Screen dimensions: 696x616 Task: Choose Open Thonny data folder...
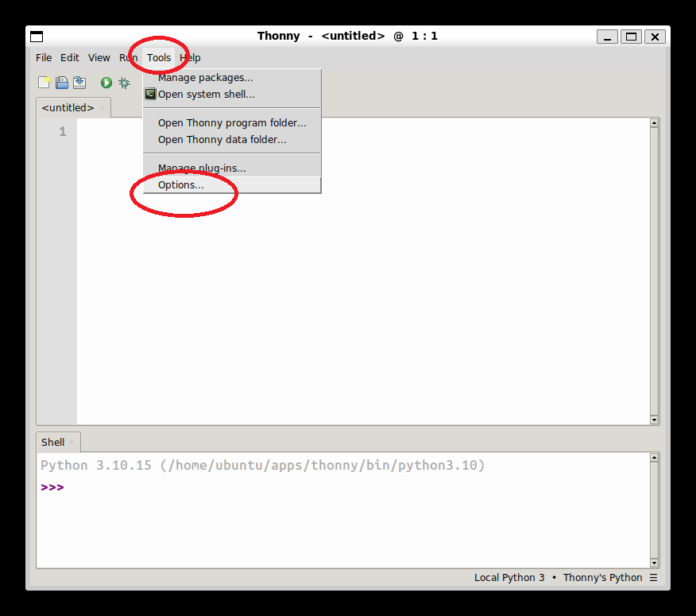232,139
